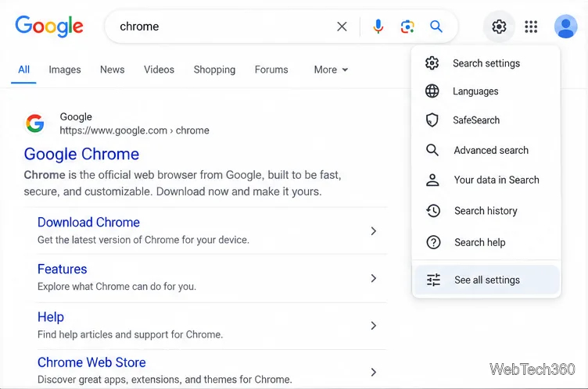Clear the search box with X
The image size is (588, 389).
click(x=342, y=27)
